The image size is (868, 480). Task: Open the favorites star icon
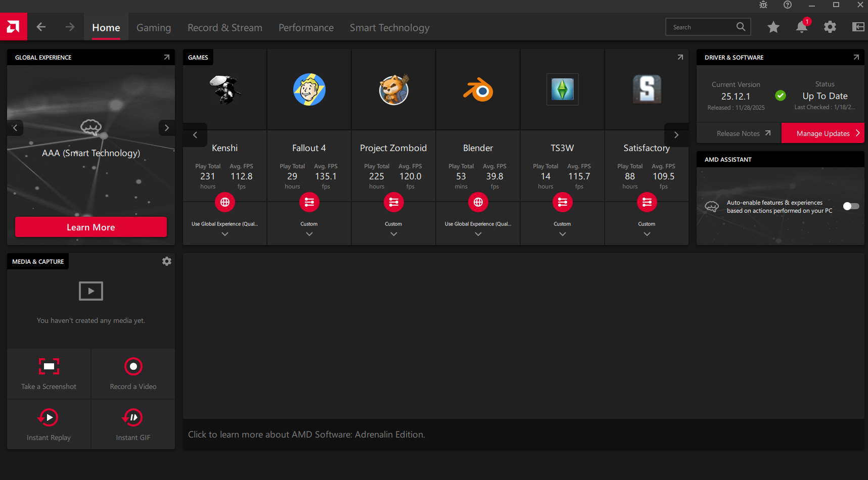click(773, 27)
